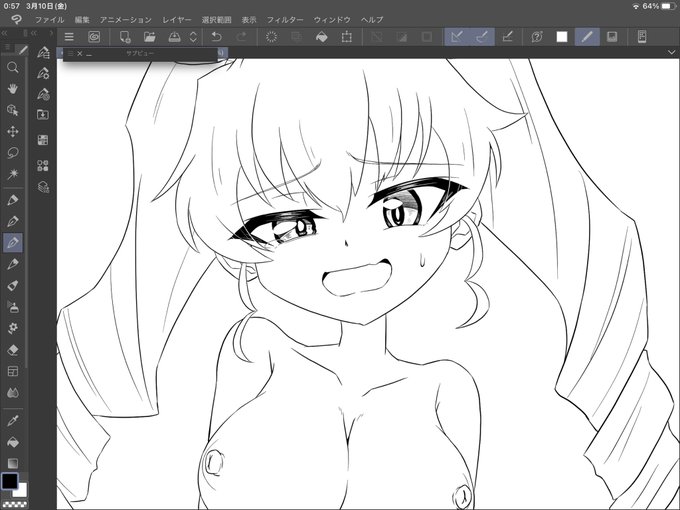The width and height of the screenshot is (680, 510).
Task: Select the Fill bucket tool in left toolbar
Action: coord(13,442)
